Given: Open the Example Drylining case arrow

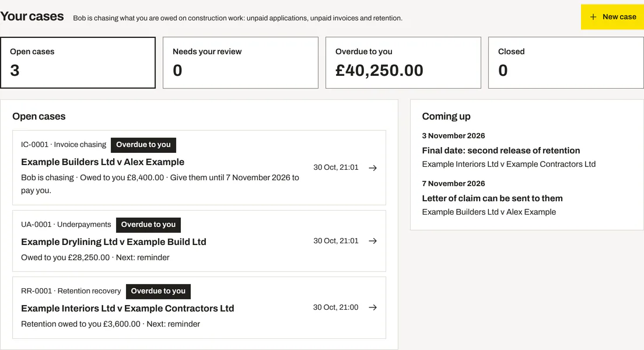Looking at the screenshot, I should (x=373, y=241).
